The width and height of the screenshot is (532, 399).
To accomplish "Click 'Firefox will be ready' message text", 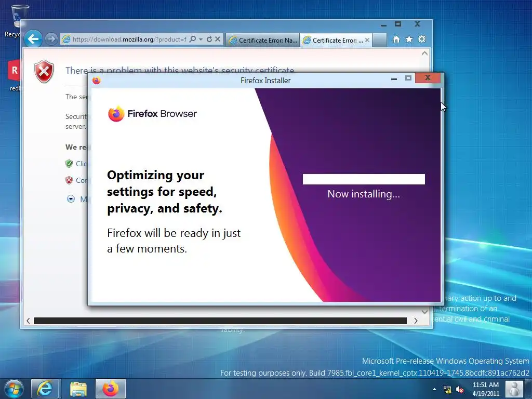I will click(x=174, y=241).
